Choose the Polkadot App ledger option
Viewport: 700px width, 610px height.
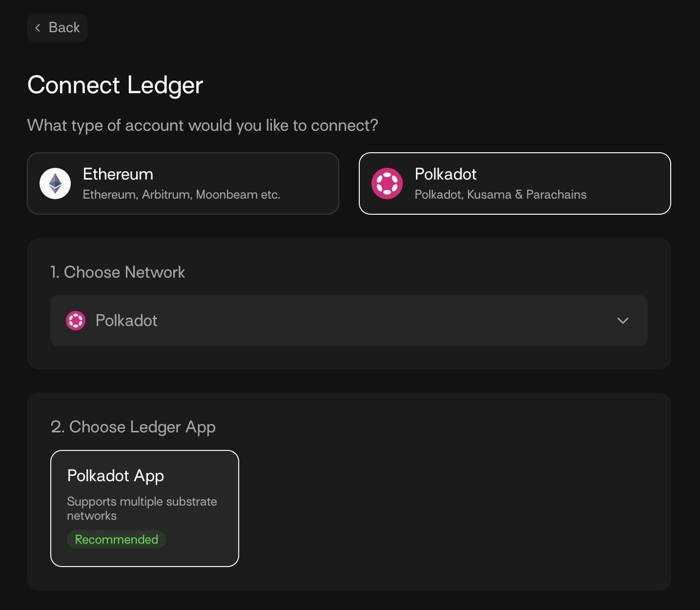click(144, 508)
